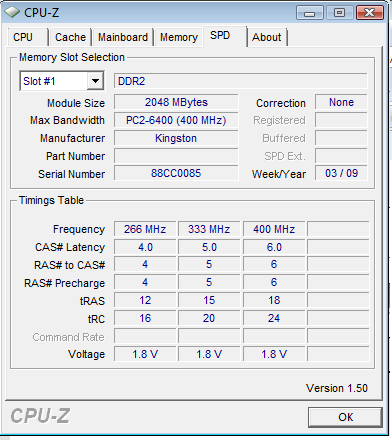The height and width of the screenshot is (440, 392).
Task: Click the Week/Year 03 / 09 field
Action: (x=341, y=173)
